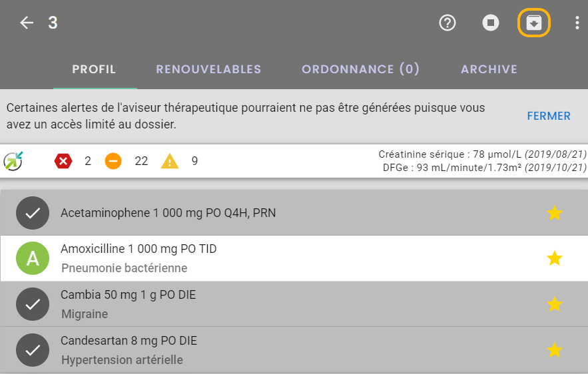The height and width of the screenshot is (374, 588).
Task: Click the creatinine sérique lab value text
Action: coord(482,154)
